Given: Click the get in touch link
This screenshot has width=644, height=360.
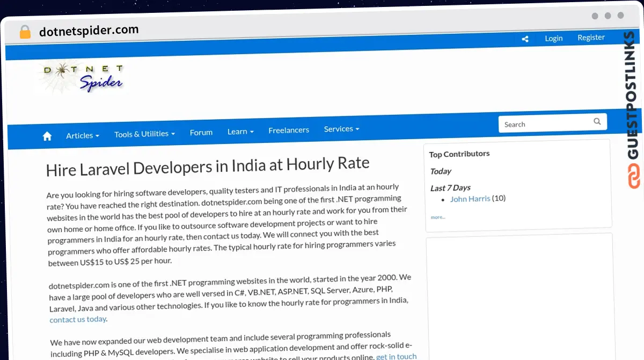Looking at the screenshot, I should [x=396, y=356].
